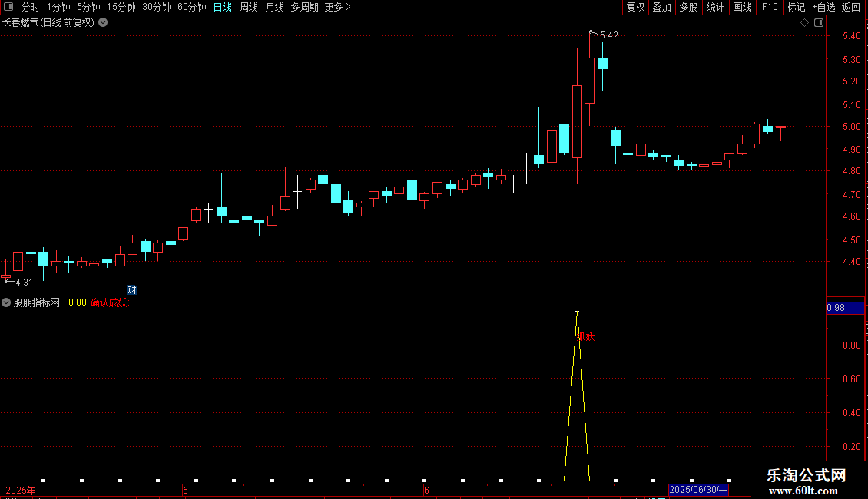Click the 复权 adjustment button
Screen dimensions: 868x499
tap(635, 7)
